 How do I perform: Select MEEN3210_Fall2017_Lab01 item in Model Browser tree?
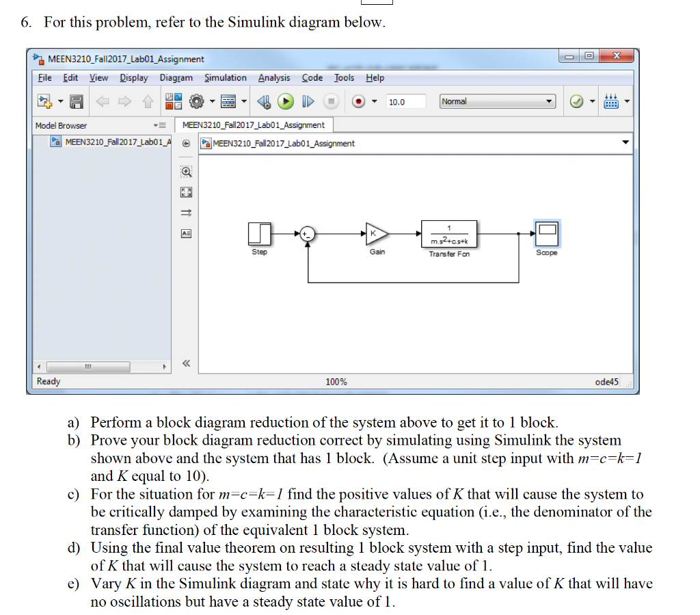point(111,142)
